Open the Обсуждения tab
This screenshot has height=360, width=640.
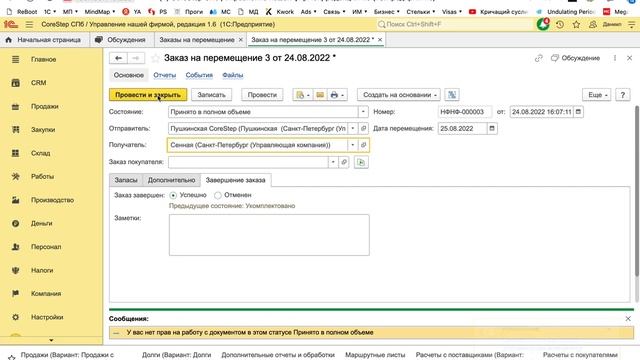(121, 40)
